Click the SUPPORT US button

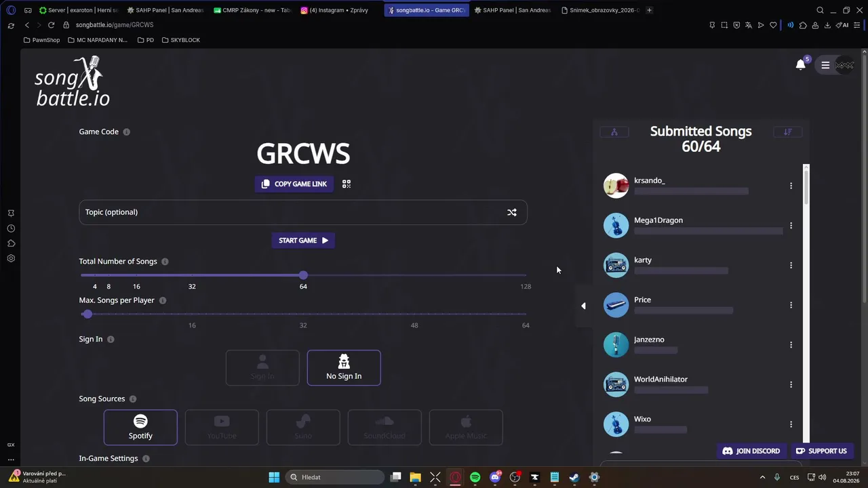[821, 451]
